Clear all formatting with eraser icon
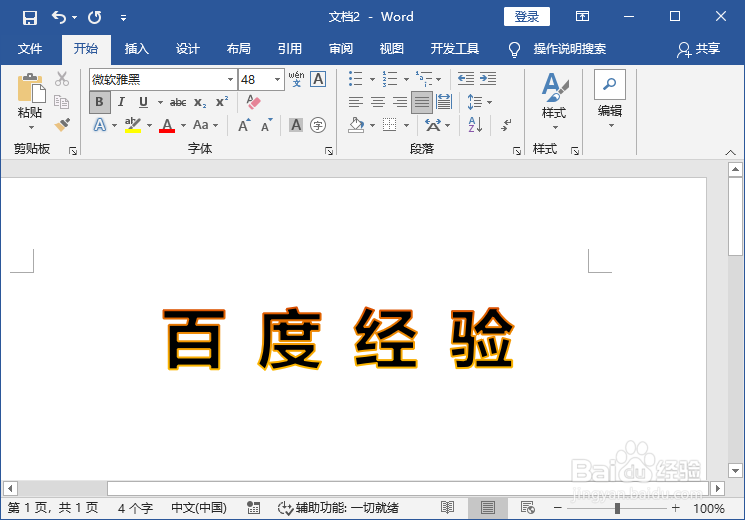Screen dimensions: 745x520 (253, 102)
